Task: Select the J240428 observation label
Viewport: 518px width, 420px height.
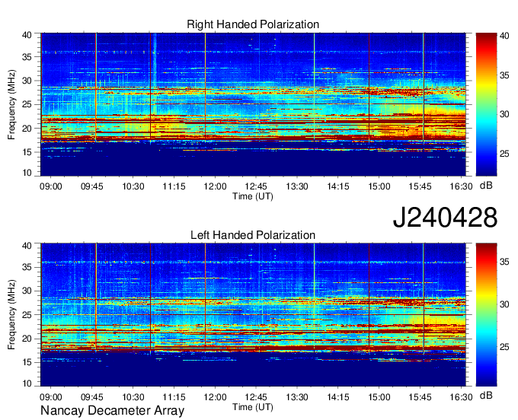Action: pyautogui.click(x=445, y=218)
